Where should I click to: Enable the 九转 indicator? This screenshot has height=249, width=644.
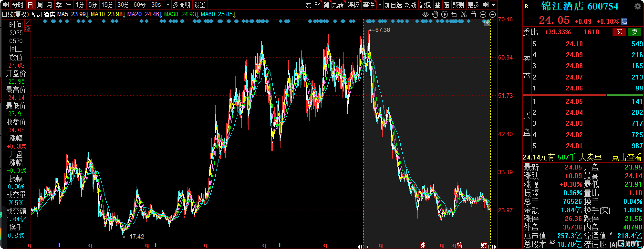(338, 5)
